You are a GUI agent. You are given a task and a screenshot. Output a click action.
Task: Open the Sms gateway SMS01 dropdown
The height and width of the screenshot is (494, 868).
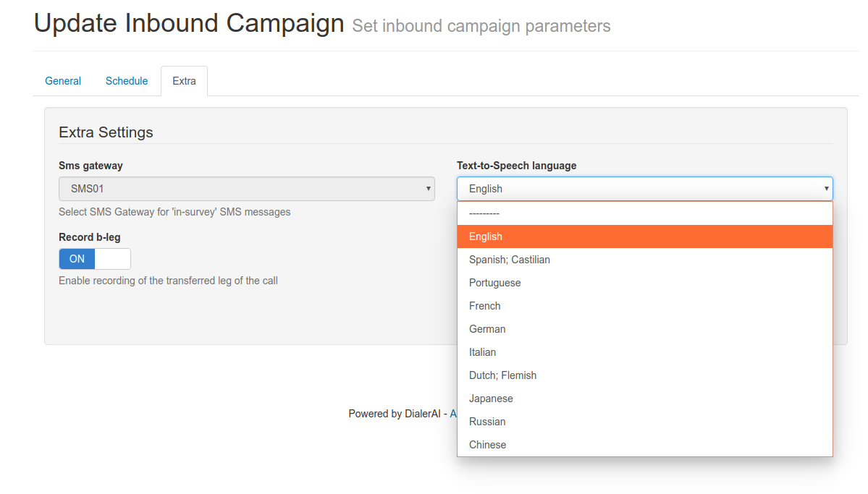coord(246,189)
